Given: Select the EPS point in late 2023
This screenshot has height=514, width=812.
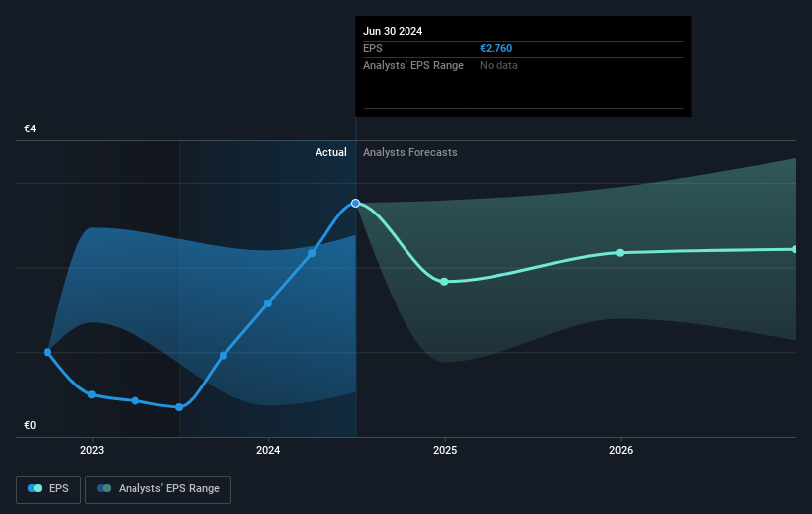Looking at the screenshot, I should coord(224,356).
